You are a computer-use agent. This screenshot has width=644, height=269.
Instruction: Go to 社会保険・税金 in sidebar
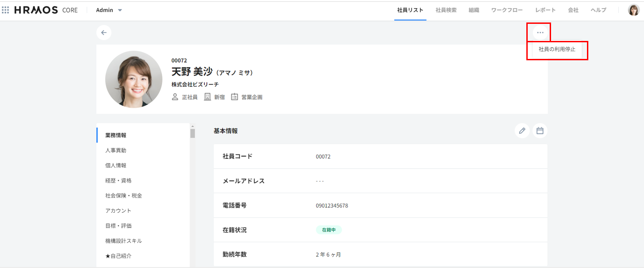pyautogui.click(x=124, y=196)
